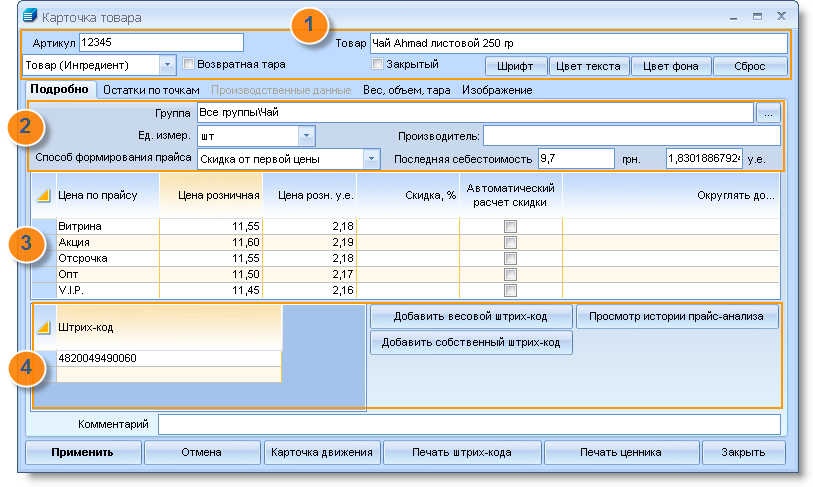Select the Витрина price row
This screenshot has width=813, height=487.
click(405, 226)
